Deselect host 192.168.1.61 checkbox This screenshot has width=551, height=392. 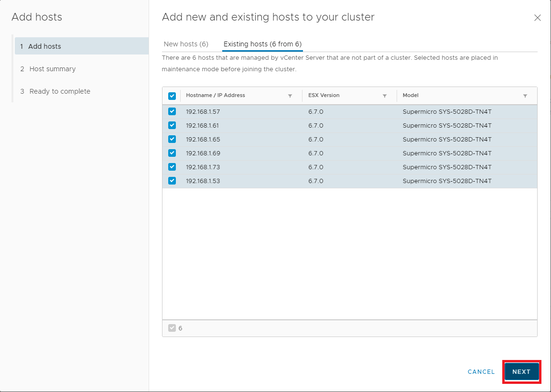172,126
